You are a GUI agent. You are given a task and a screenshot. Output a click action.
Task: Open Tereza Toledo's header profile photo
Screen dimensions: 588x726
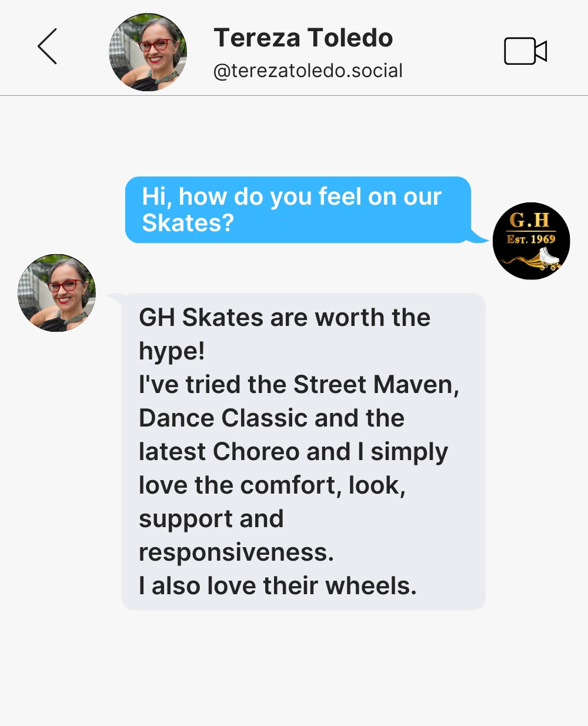coord(148,52)
